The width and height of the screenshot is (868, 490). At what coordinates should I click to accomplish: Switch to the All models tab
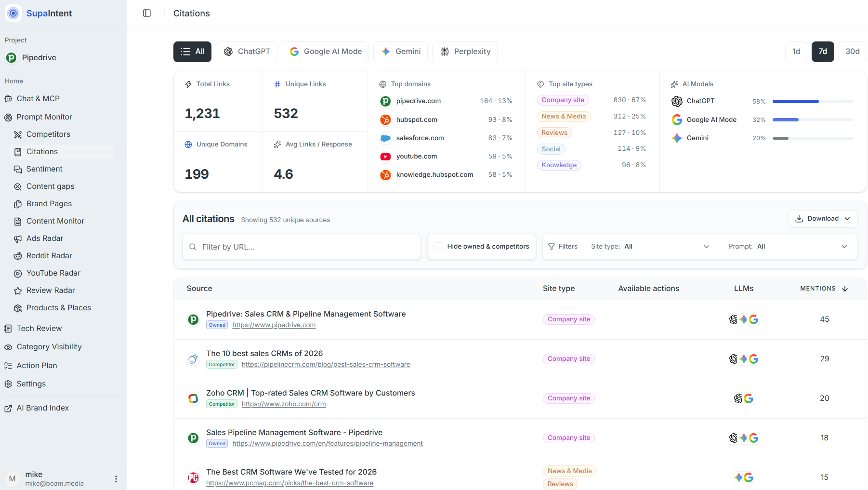pos(192,52)
